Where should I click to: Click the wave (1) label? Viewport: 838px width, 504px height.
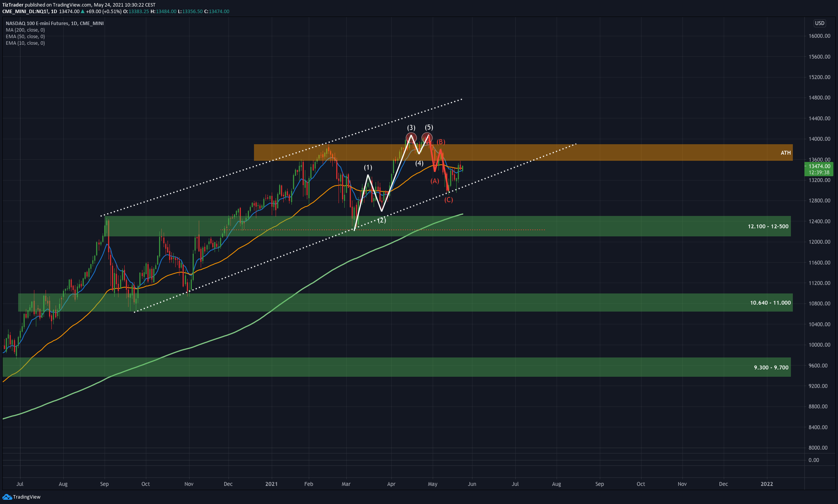(368, 167)
